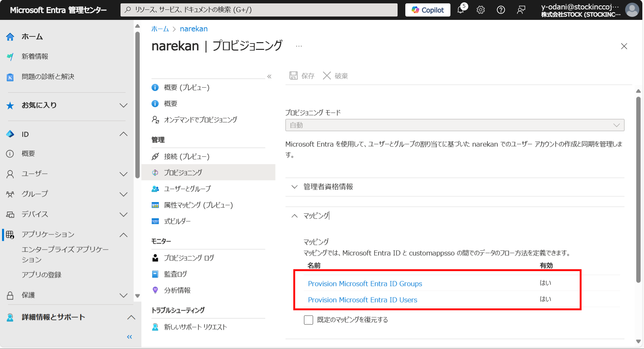Click the アプリケーション grid icon
Screen dimensions: 644x349
click(10, 234)
